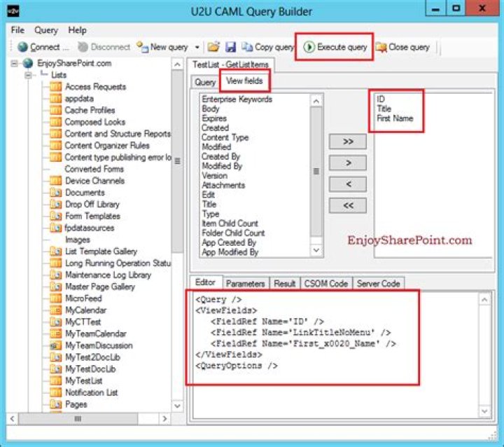
Task: Click the << remove all fields button
Action: coord(348,205)
